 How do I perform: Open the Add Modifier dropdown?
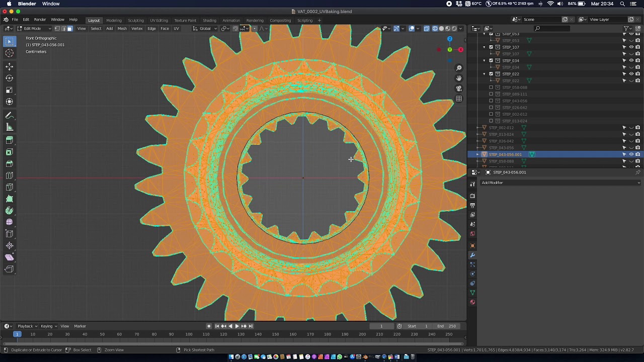[x=560, y=183]
